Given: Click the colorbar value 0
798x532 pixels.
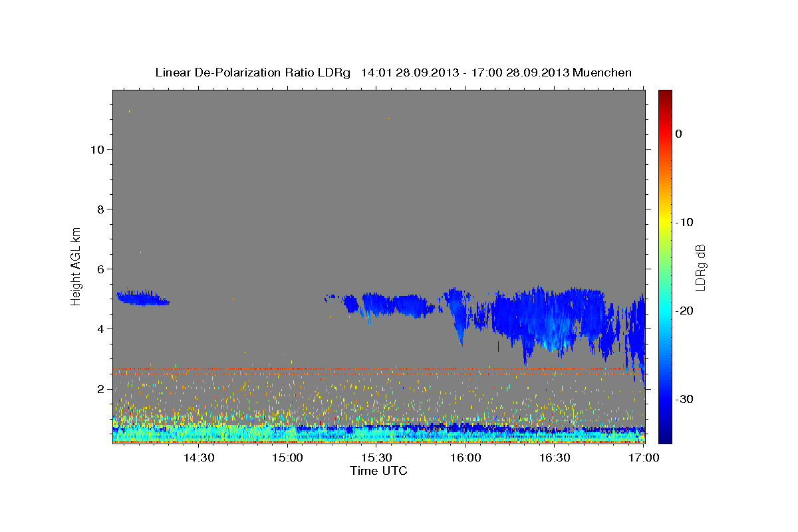Looking at the screenshot, I should coord(678,134).
